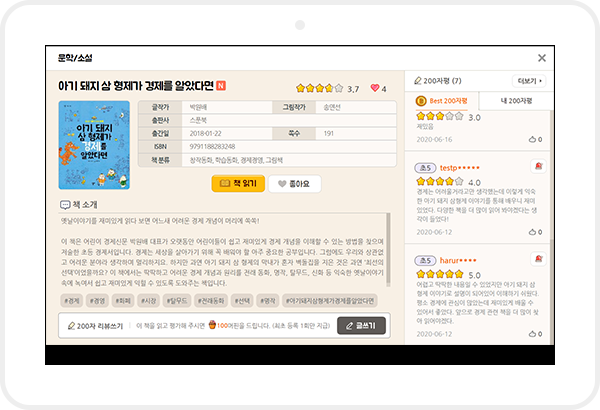Screen dimensions: 600x410
Task: Expand reviews with 더보기 button
Action: coord(529,81)
